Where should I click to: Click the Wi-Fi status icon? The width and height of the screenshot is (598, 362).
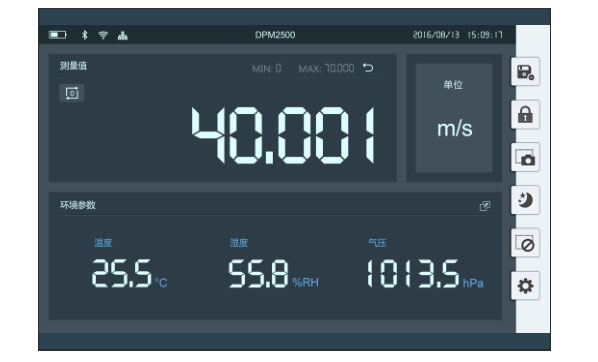tap(103, 35)
